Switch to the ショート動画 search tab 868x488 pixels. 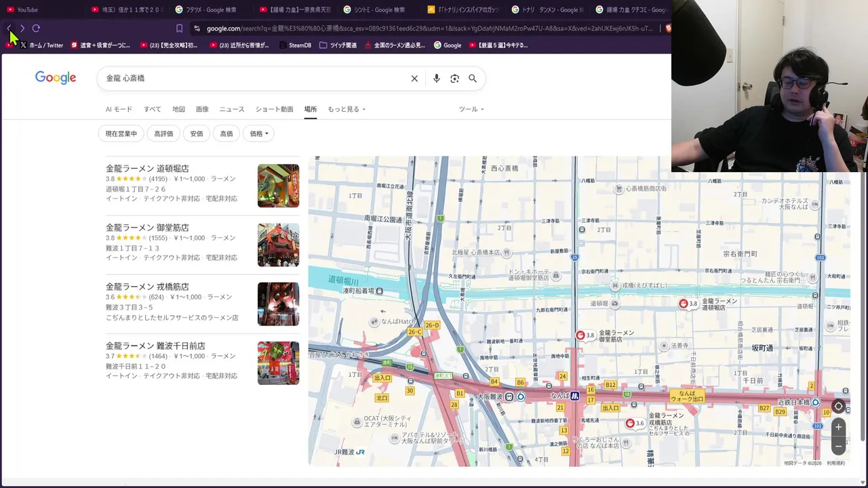pos(274,109)
